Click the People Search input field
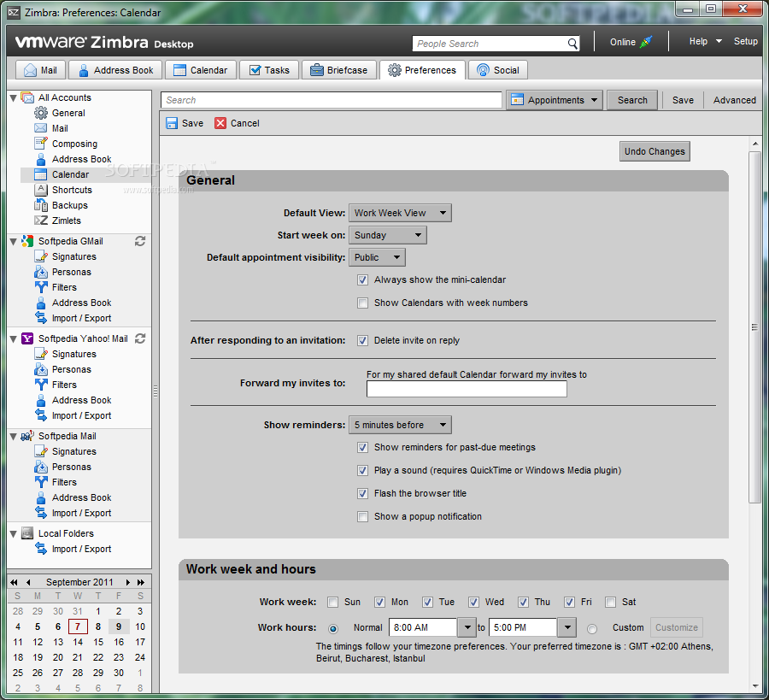 pos(490,44)
